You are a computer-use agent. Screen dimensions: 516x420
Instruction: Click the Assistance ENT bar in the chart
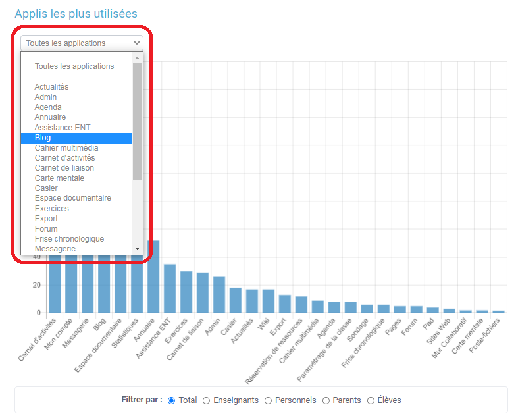[x=170, y=288]
